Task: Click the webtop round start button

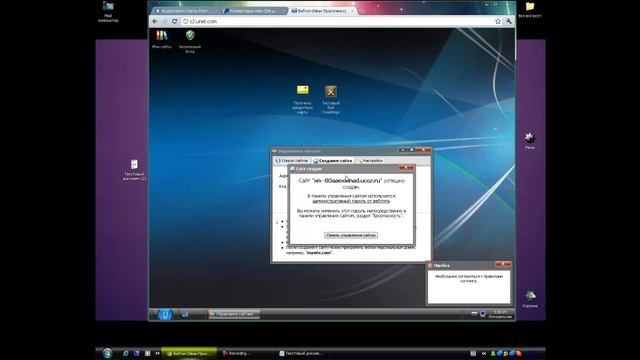Action: point(165,314)
